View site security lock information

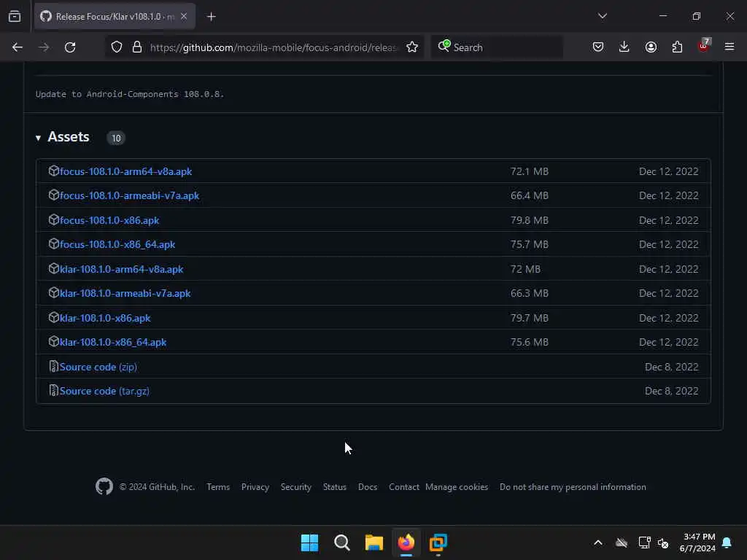tap(137, 47)
